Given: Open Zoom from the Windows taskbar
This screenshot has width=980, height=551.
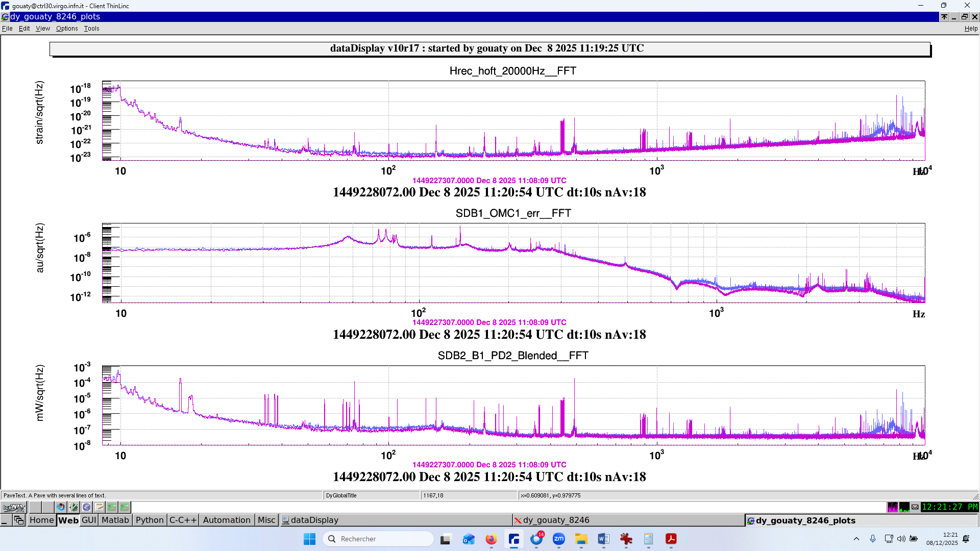Looking at the screenshot, I should pyautogui.click(x=559, y=539).
